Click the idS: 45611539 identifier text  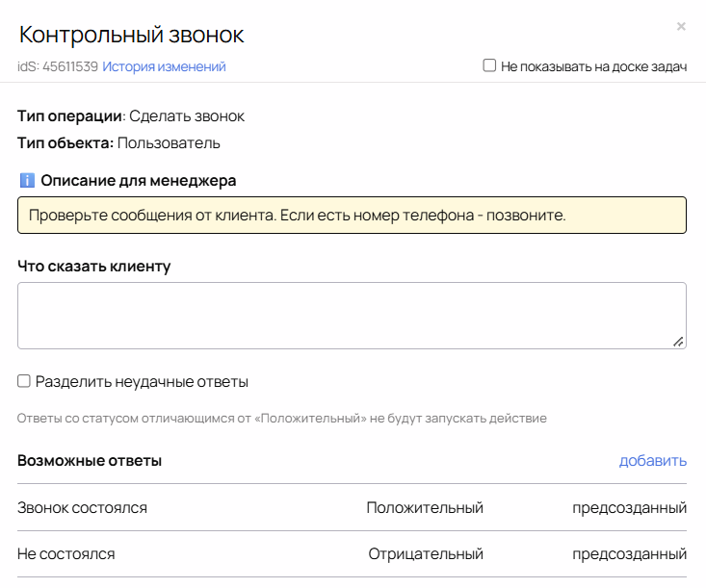pos(58,66)
